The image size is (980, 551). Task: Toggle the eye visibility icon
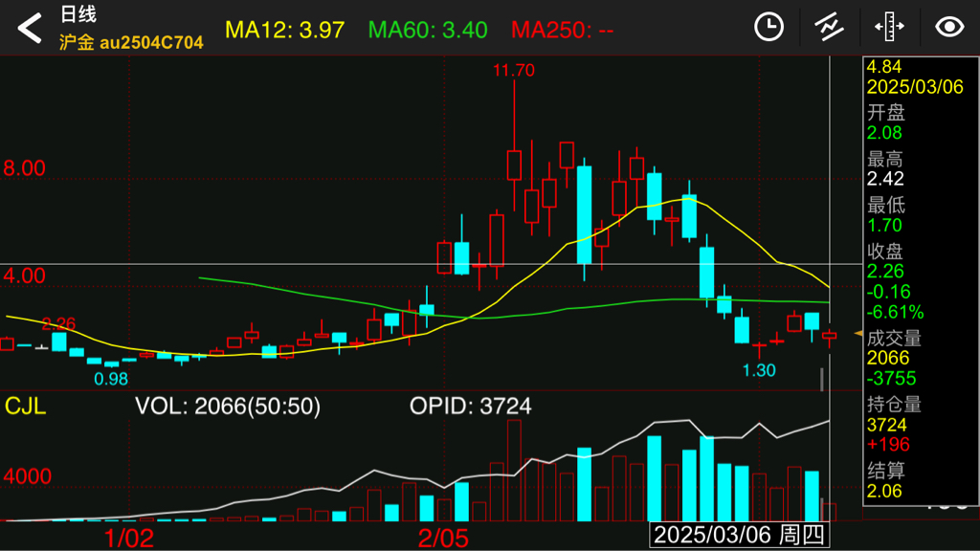[x=948, y=28]
